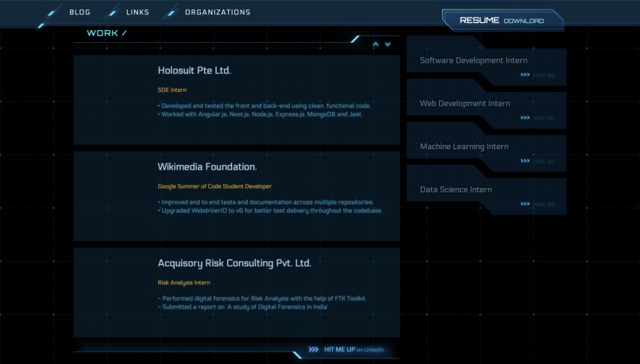Click the line about Angular.js and Nest.js
640x364 pixels.
pyautogui.click(x=260, y=114)
